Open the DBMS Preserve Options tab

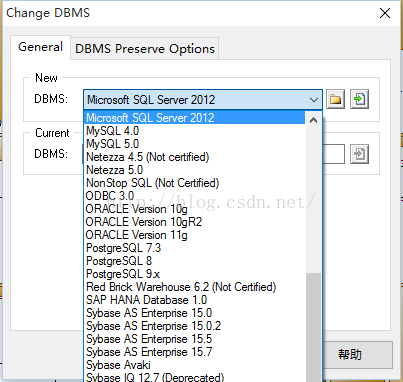145,49
